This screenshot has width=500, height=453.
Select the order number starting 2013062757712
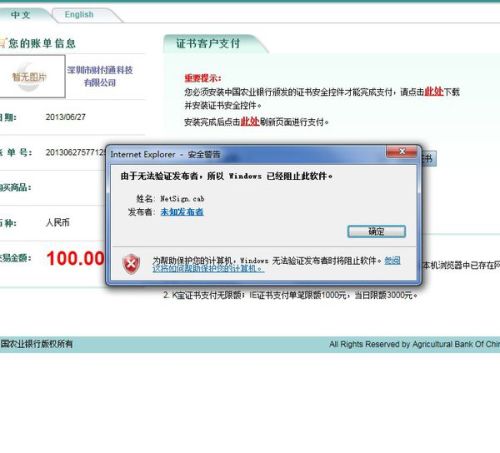tap(75, 152)
